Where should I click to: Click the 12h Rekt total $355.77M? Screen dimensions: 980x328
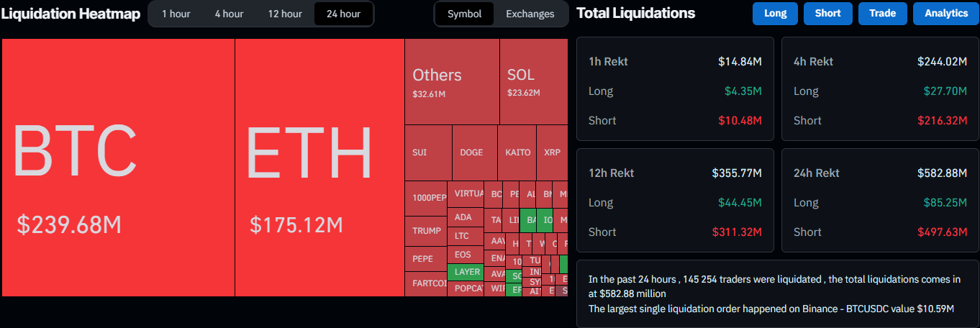click(737, 173)
